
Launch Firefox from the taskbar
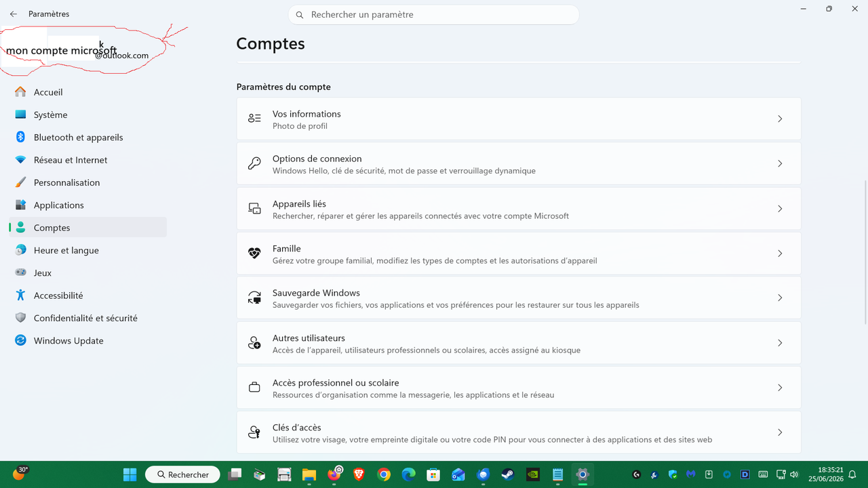pos(334,474)
